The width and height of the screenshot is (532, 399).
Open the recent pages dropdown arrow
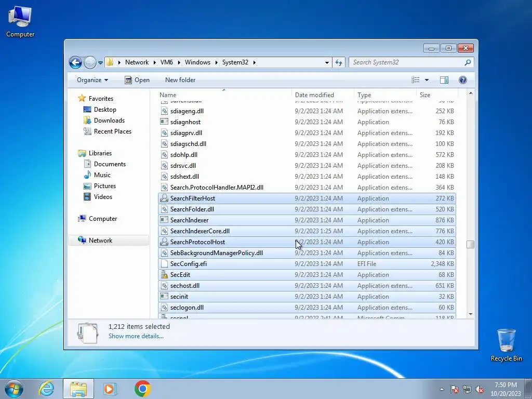pyautogui.click(x=100, y=63)
